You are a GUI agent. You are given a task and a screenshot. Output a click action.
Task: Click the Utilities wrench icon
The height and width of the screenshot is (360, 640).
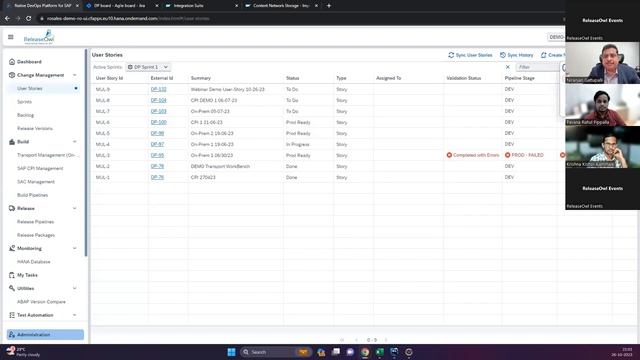12,288
